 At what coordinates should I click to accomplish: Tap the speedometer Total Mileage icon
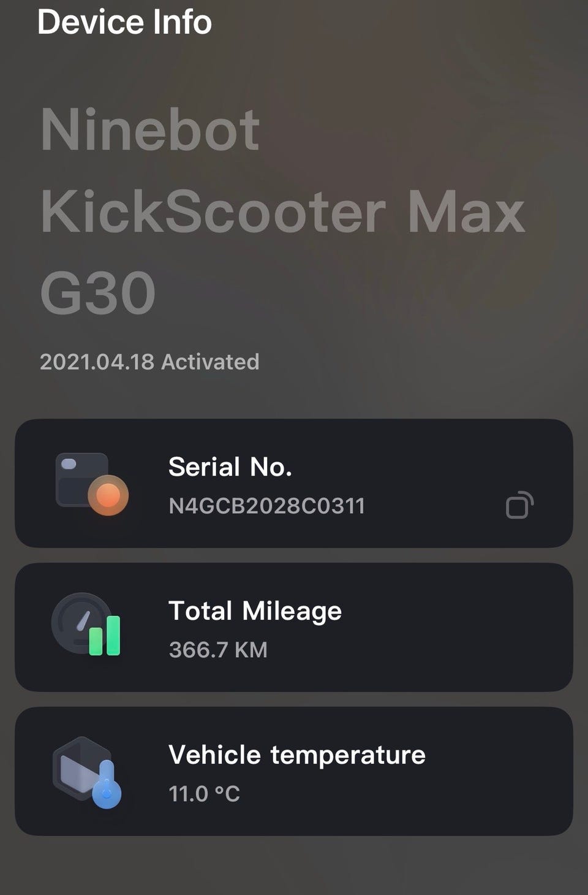click(x=86, y=625)
